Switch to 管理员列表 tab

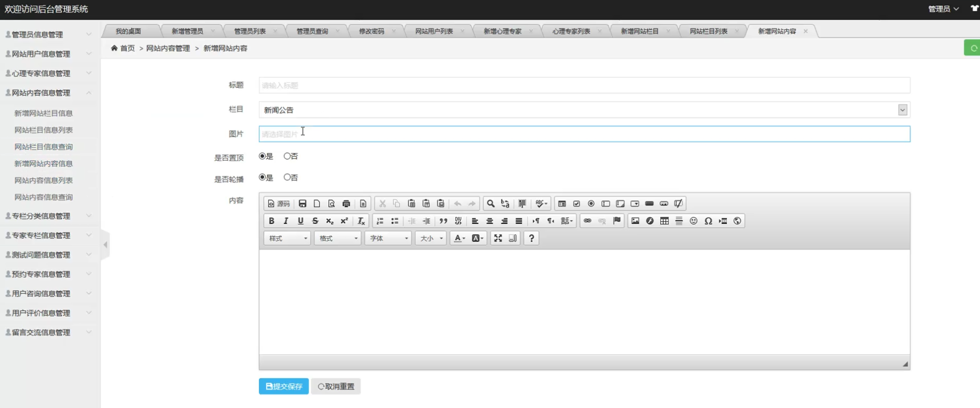tap(250, 31)
